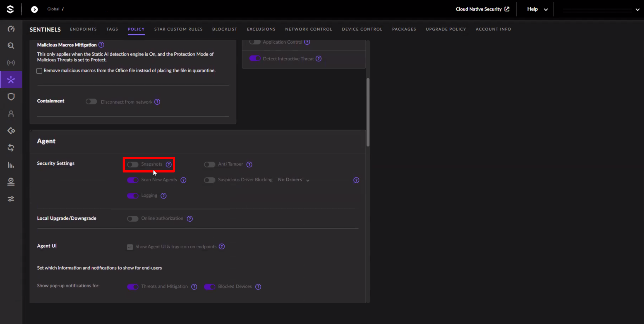Enable Suspicious Driver Blocking toggle
Viewport: 644px width, 324px height.
(210, 180)
